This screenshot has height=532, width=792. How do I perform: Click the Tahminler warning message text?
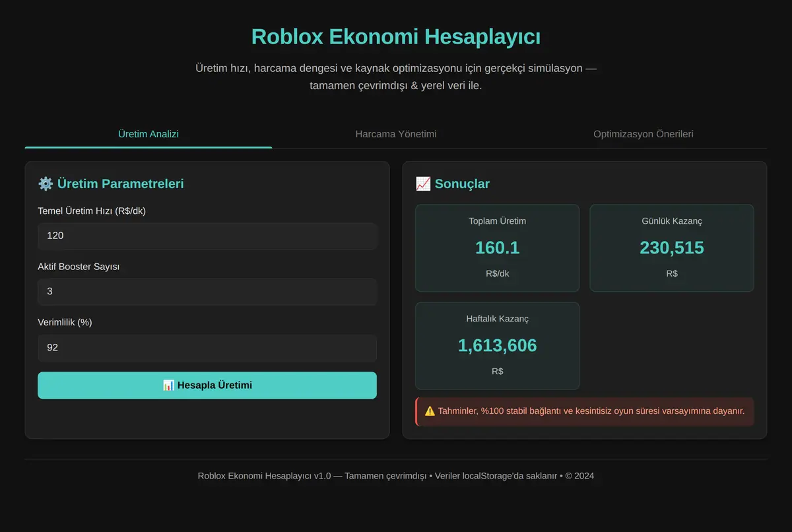tap(591, 411)
